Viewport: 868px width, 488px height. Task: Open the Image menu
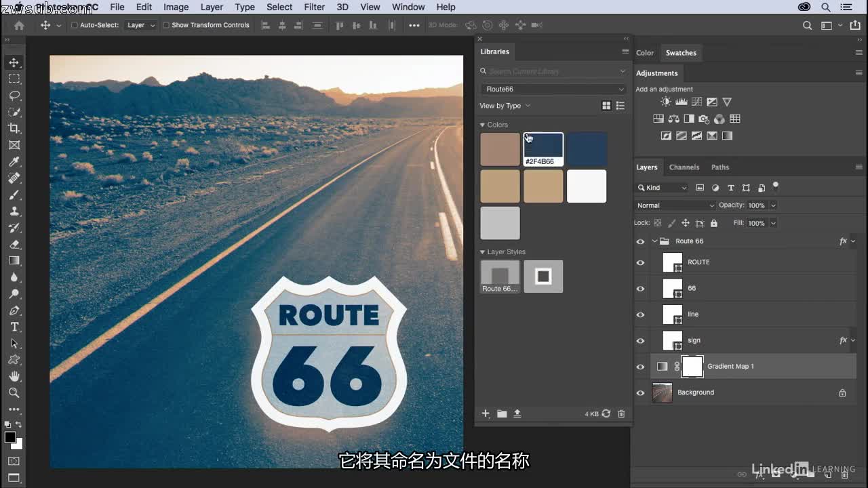coord(176,7)
